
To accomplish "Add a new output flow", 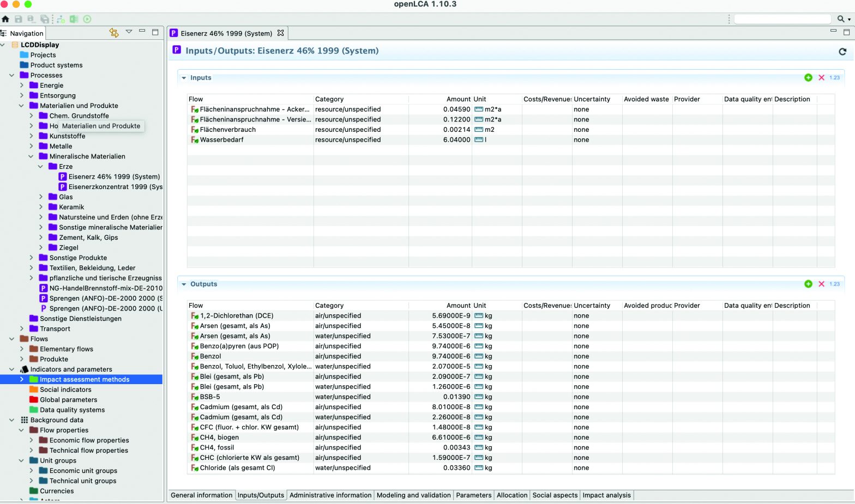I will point(809,284).
